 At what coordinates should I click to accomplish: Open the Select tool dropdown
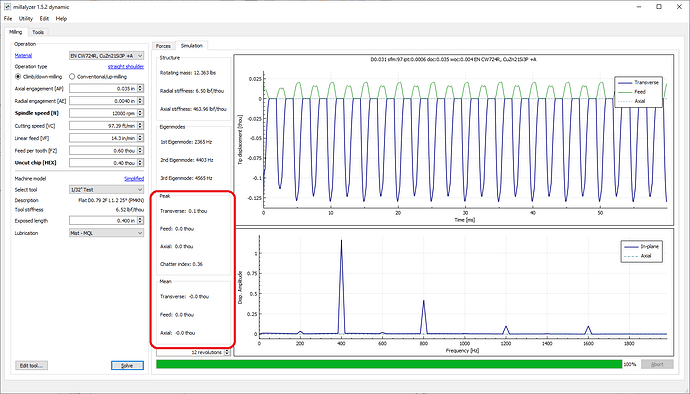click(106, 190)
